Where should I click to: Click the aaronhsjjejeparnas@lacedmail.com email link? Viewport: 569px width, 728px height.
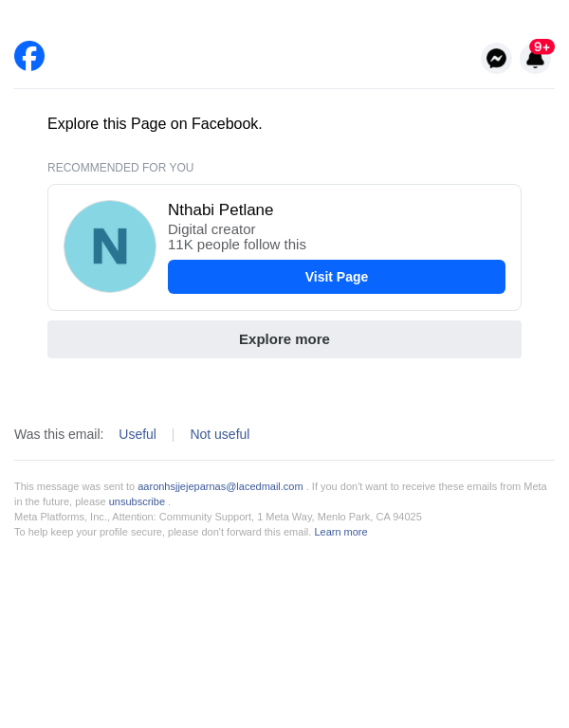(220, 486)
